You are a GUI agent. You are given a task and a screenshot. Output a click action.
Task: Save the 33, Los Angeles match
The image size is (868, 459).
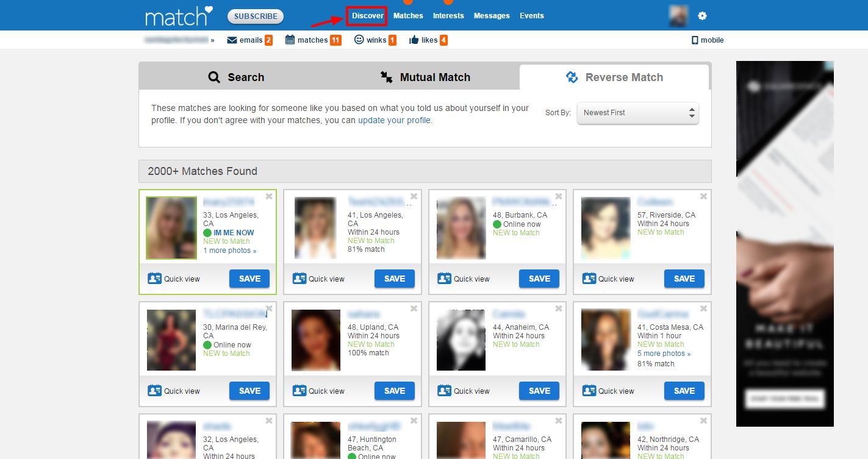click(249, 279)
